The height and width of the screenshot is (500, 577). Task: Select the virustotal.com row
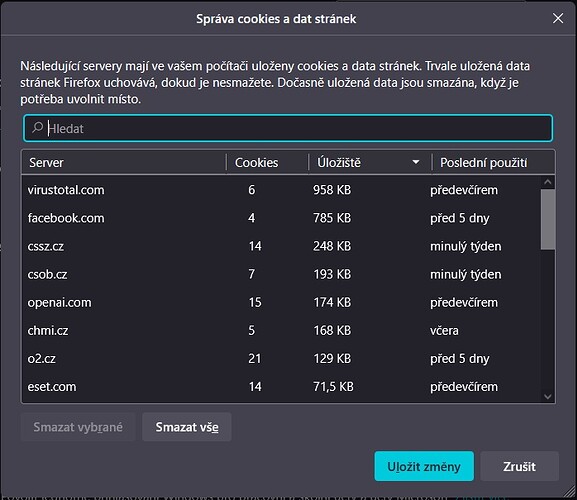[x=281, y=190]
